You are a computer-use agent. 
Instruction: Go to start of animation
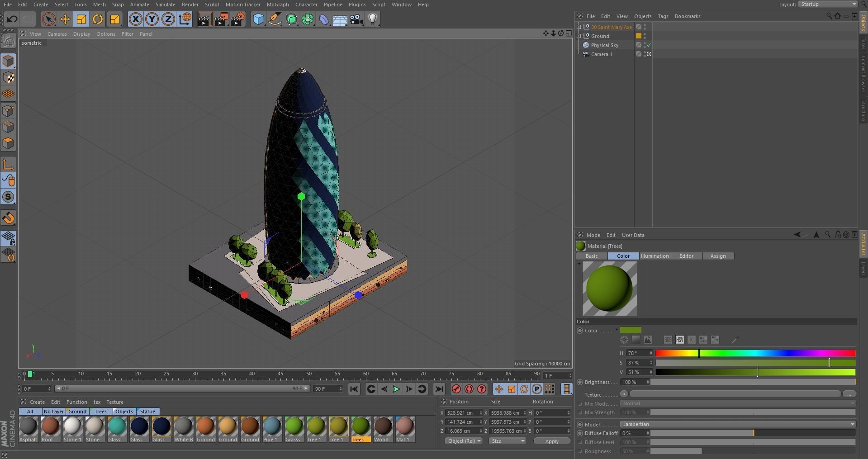pyautogui.click(x=354, y=389)
